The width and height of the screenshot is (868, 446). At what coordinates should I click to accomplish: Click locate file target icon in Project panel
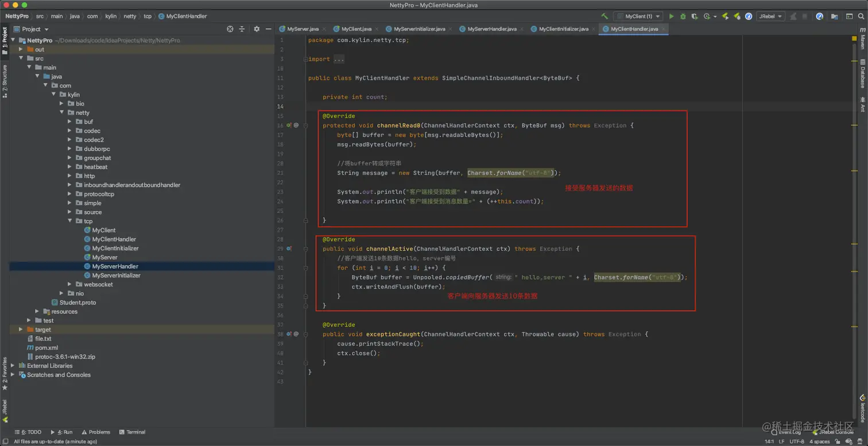230,29
